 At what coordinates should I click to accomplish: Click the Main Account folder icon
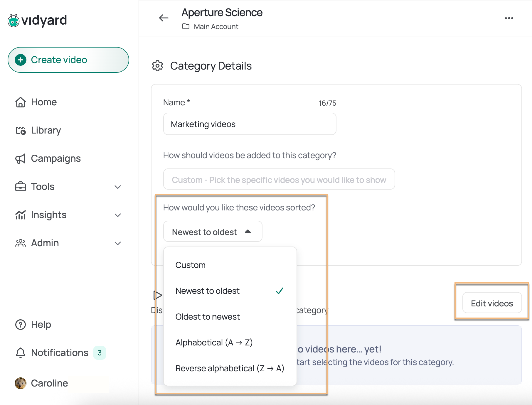click(x=186, y=26)
